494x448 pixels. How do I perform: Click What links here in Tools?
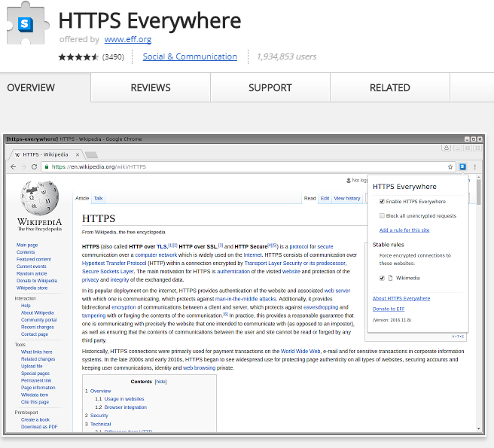37,352
